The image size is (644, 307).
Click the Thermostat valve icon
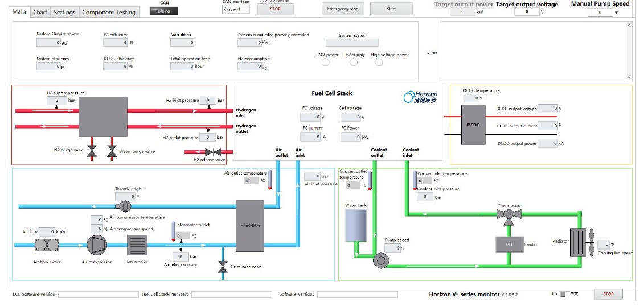[x=509, y=215]
